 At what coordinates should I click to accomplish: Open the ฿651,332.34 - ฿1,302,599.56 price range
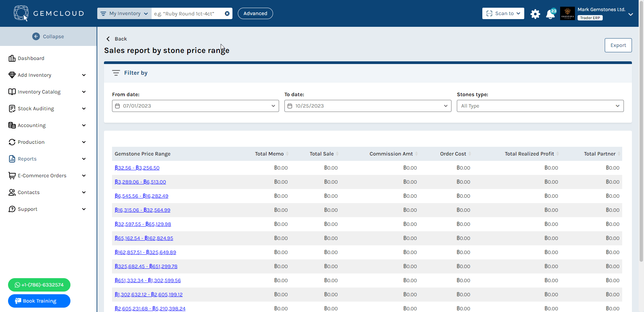(148, 280)
